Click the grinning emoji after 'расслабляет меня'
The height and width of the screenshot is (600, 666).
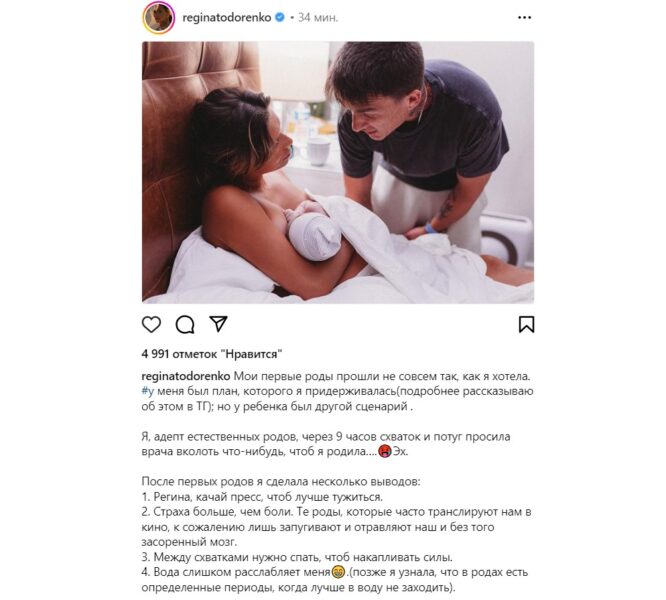338,572
